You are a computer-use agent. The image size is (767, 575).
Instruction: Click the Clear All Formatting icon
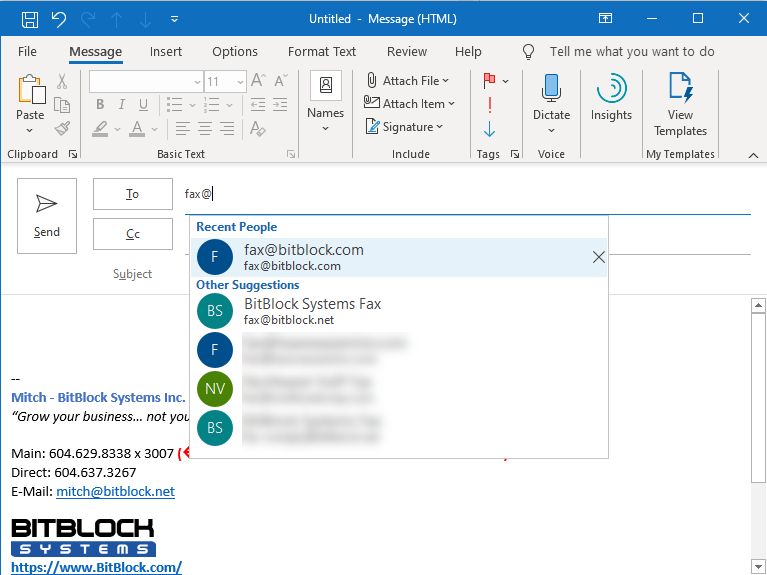point(258,129)
